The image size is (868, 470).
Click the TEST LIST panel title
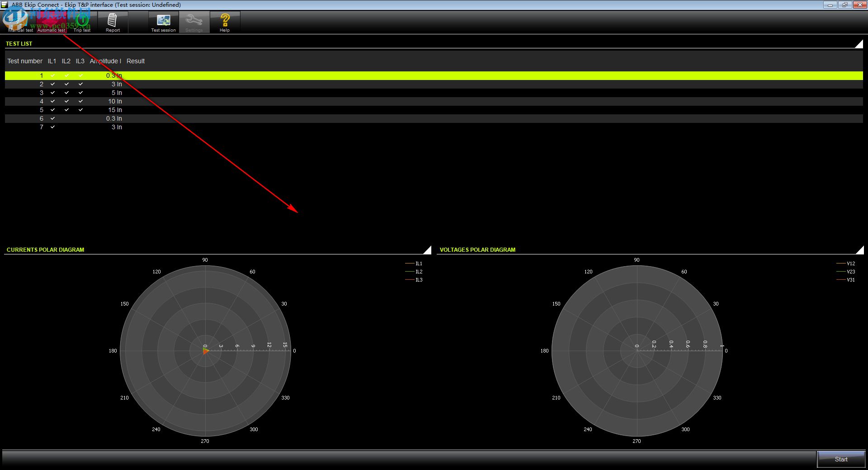click(x=19, y=44)
